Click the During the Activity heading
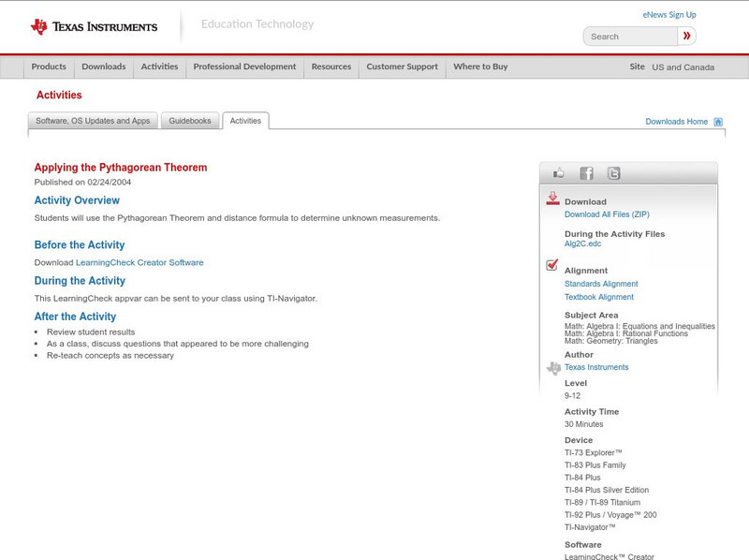The image size is (749, 560). click(x=80, y=281)
